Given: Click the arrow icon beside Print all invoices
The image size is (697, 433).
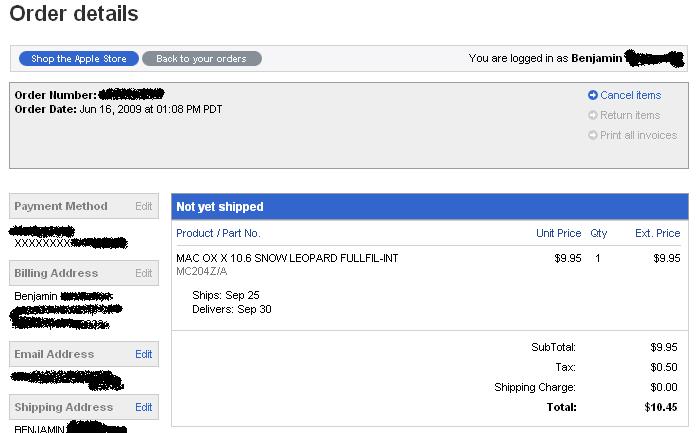Looking at the screenshot, I should 593,135.
